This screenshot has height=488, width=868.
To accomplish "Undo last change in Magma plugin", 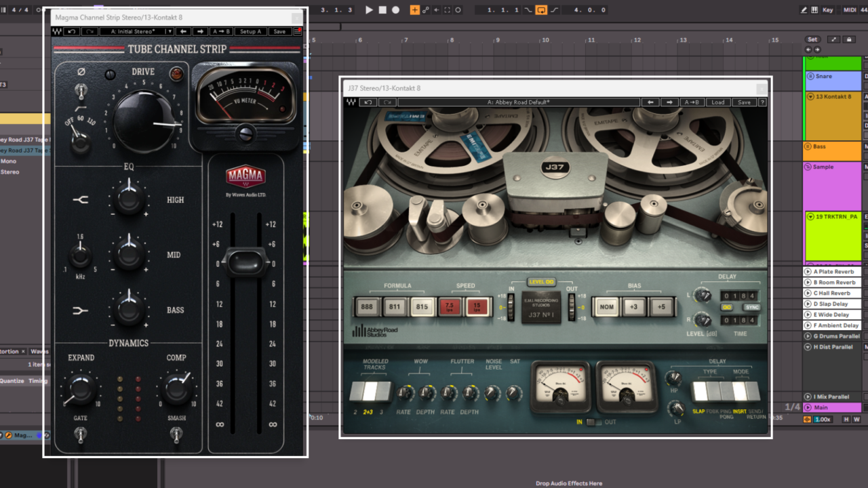I will coord(72,32).
